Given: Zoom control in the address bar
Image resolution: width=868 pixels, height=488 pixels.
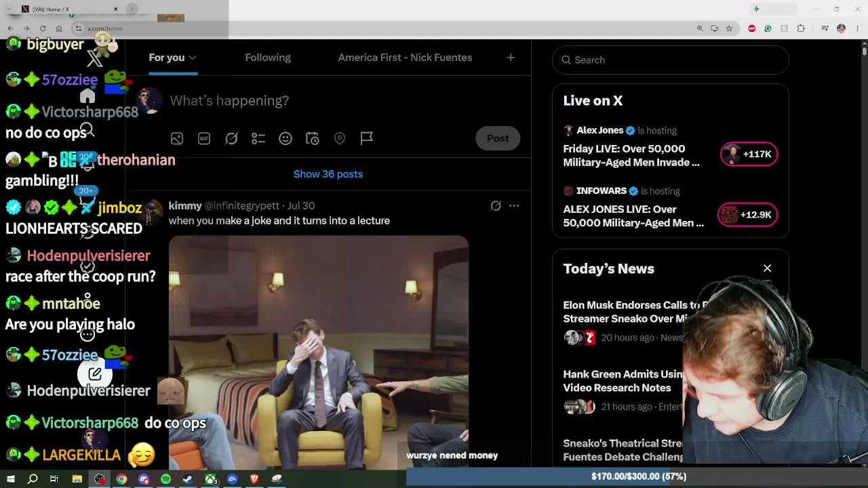Looking at the screenshot, I should point(700,28).
